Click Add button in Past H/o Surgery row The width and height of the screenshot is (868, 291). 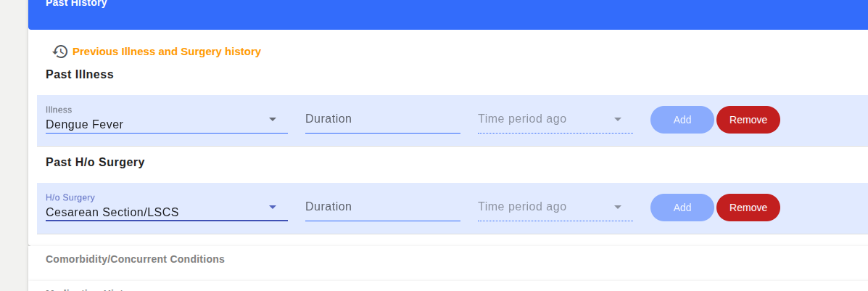(682, 208)
